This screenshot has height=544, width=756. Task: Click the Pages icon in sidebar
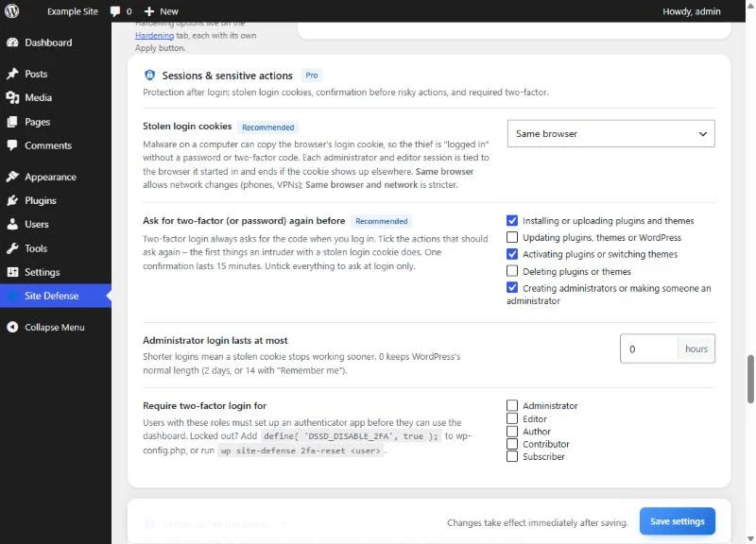[12, 122]
